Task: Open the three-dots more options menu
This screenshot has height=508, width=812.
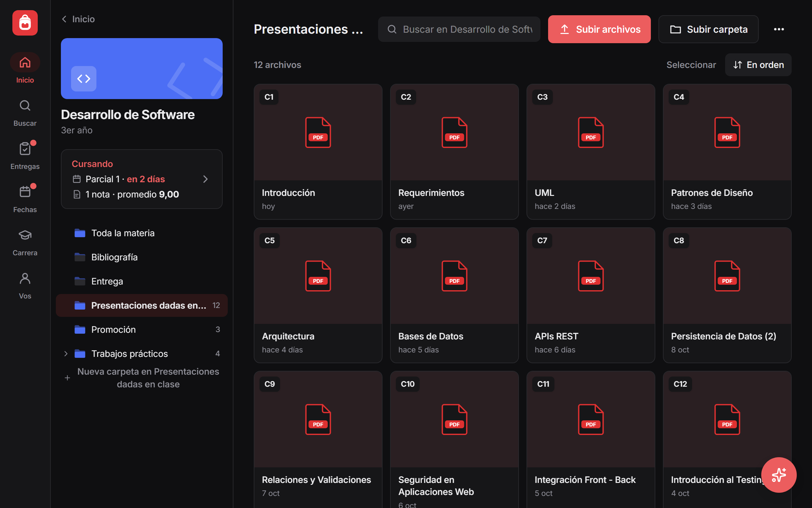Action: tap(779, 29)
